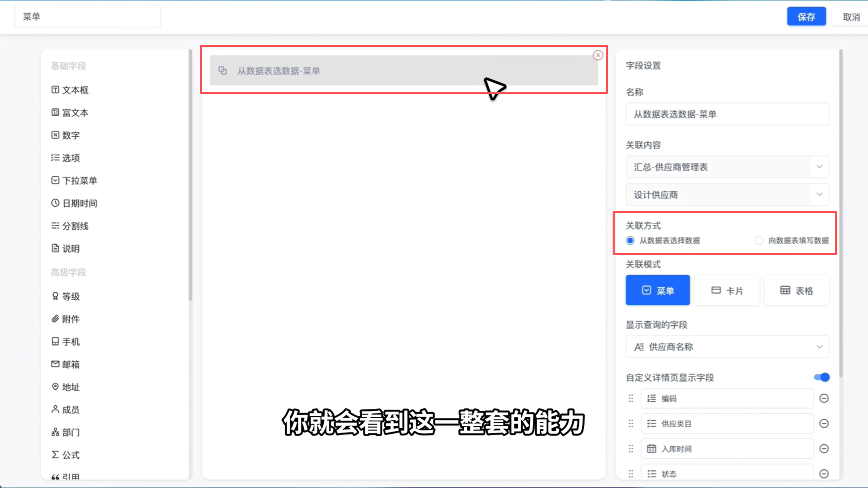Toggle 自定义详情页显示字段 switch
The image size is (868, 488).
point(822,377)
